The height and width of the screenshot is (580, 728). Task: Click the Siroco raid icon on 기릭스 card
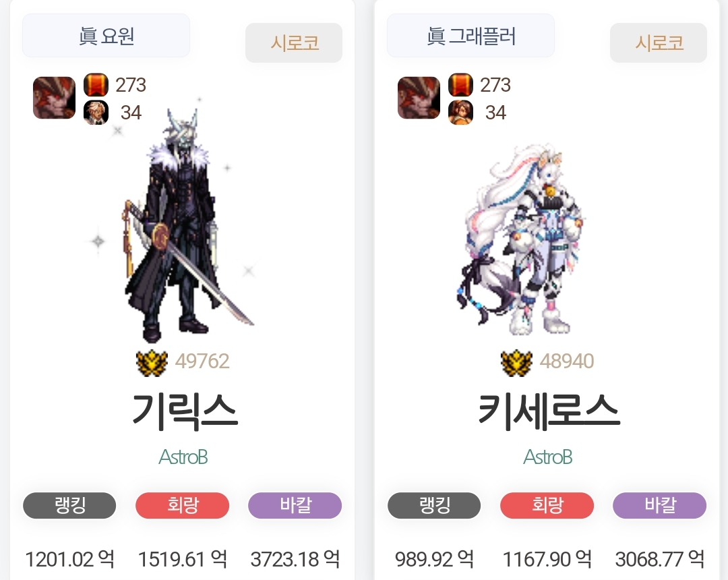(x=55, y=98)
